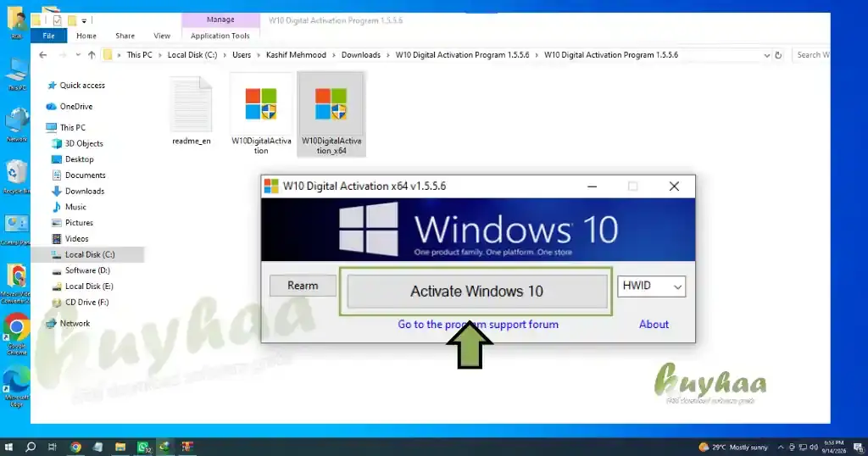Viewport: 868px width, 456px height.
Task: Open the Application Tools tab
Action: point(220,36)
